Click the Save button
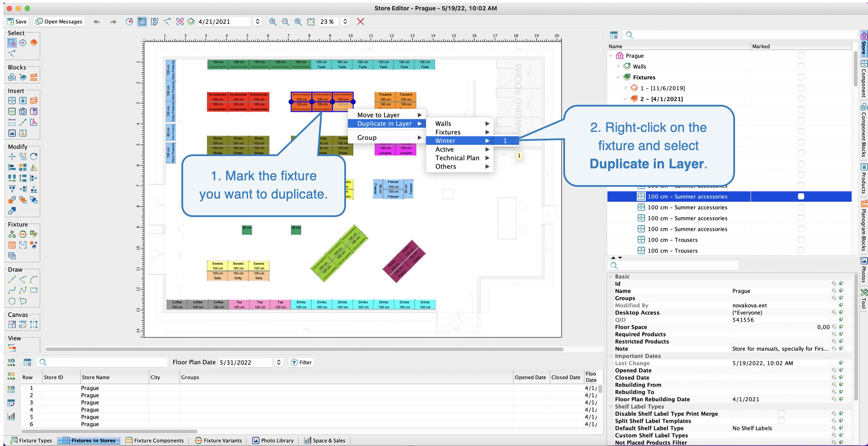The width and height of the screenshot is (868, 446). click(x=17, y=22)
